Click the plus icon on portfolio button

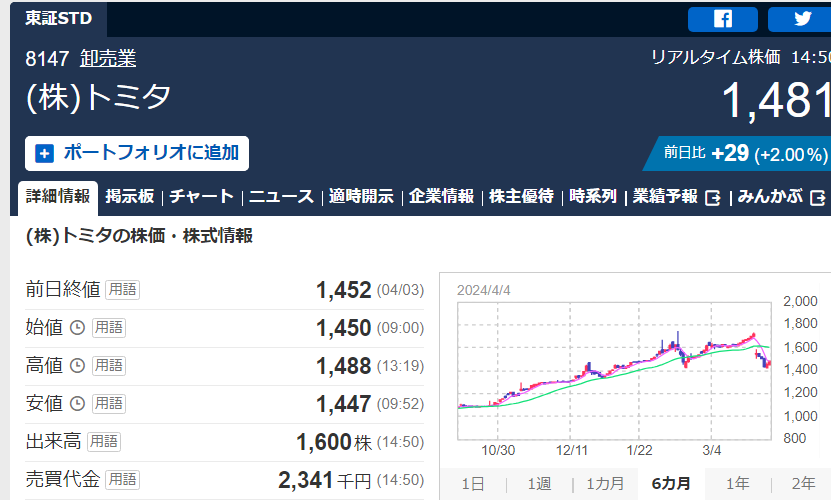pos(45,154)
